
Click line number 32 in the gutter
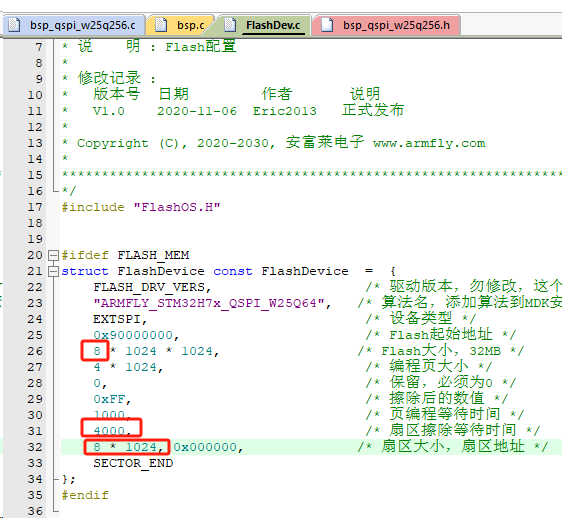click(x=35, y=447)
